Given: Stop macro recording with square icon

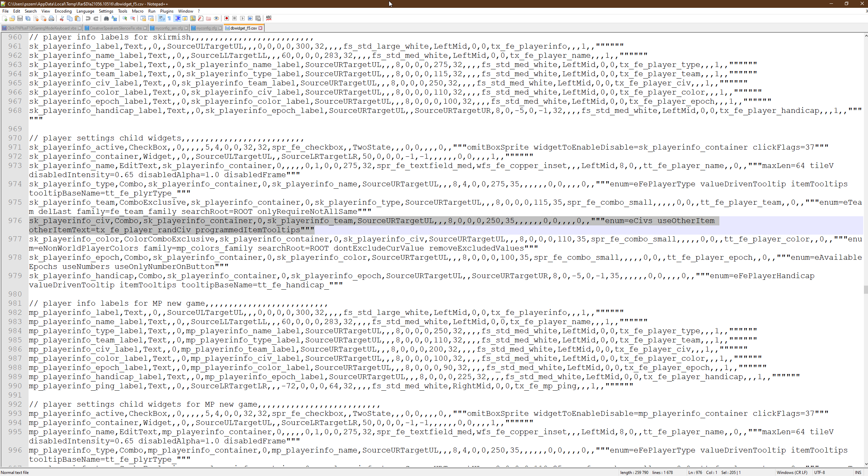Looking at the screenshot, I should pyautogui.click(x=235, y=18).
